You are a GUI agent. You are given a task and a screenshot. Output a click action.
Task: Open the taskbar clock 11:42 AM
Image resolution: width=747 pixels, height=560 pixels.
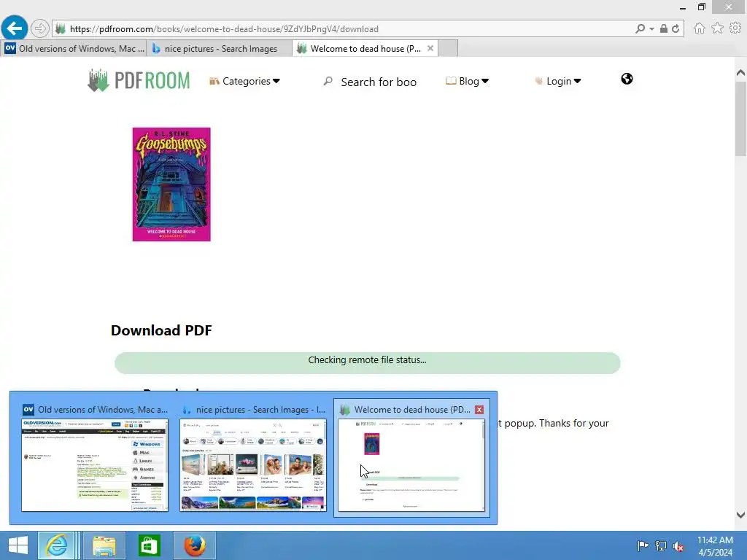pyautogui.click(x=715, y=545)
